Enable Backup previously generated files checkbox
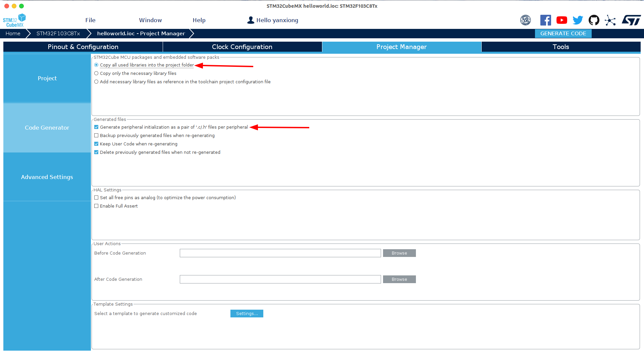644x354 pixels. point(96,135)
